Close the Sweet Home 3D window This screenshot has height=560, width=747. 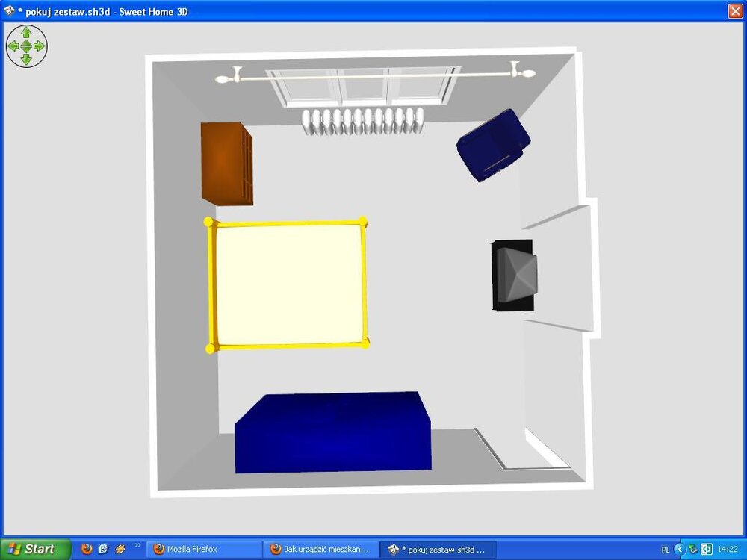coord(734,11)
